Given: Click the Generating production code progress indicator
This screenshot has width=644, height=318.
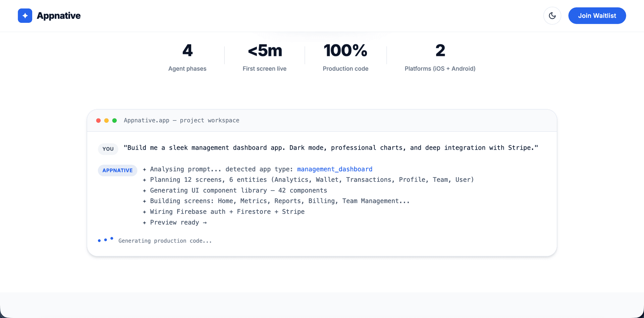Looking at the screenshot, I should coord(165,241).
